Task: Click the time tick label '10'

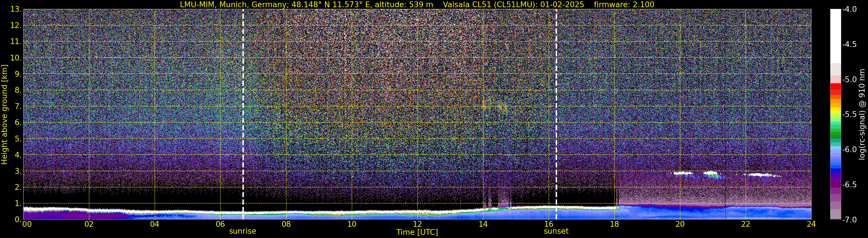Action: pos(352,224)
